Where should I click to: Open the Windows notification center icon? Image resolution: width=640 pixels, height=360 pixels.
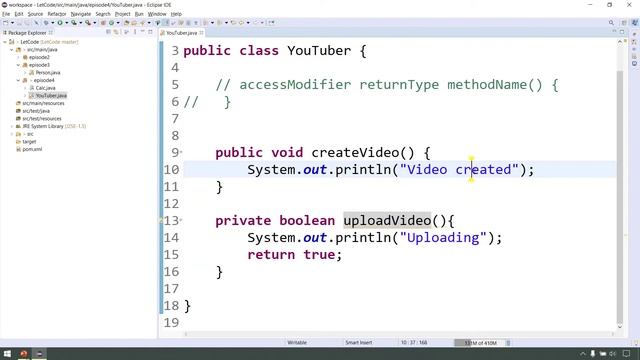coord(627,353)
